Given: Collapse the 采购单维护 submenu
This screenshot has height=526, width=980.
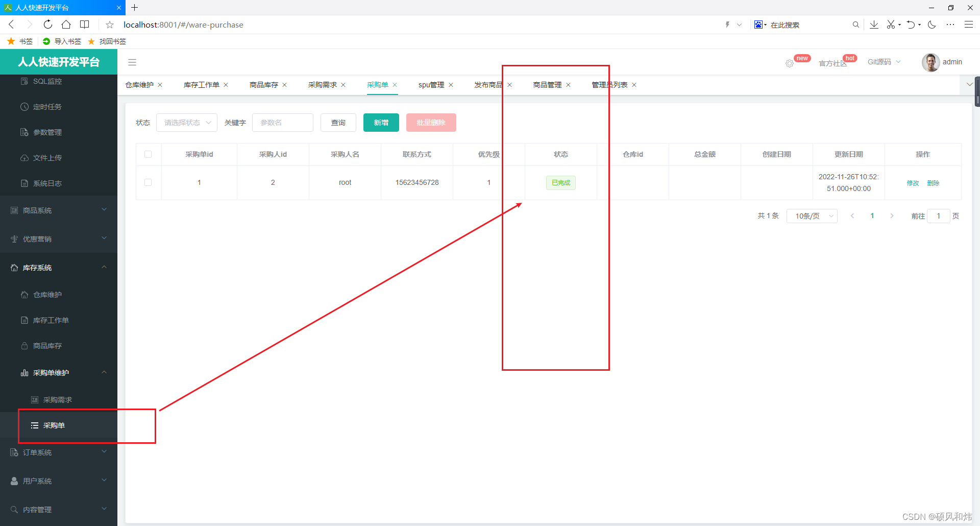Looking at the screenshot, I should tap(59, 373).
